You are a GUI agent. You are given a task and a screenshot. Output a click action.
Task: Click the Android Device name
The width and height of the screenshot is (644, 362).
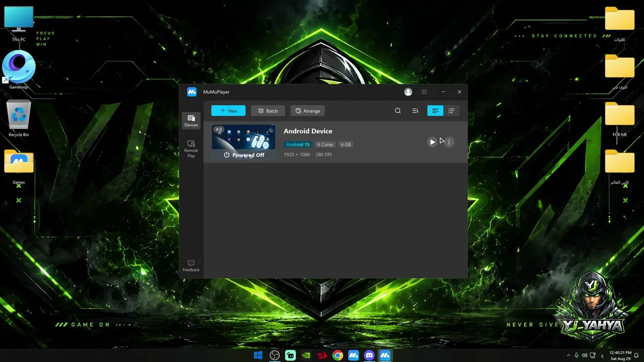[308, 131]
